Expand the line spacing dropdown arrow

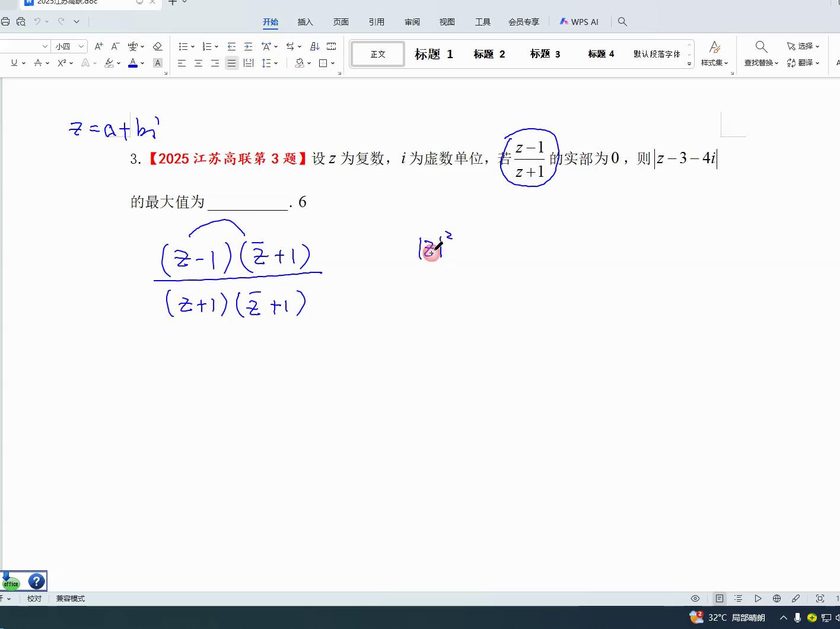pyautogui.click(x=276, y=63)
